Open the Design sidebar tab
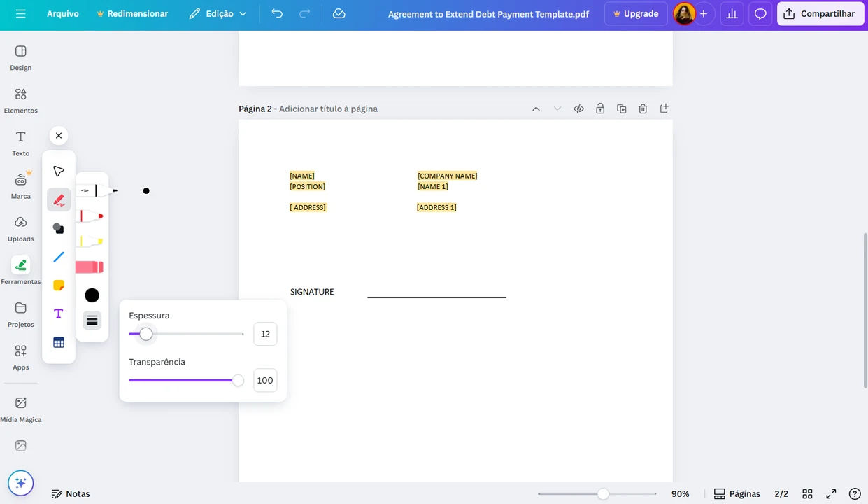 (21, 58)
